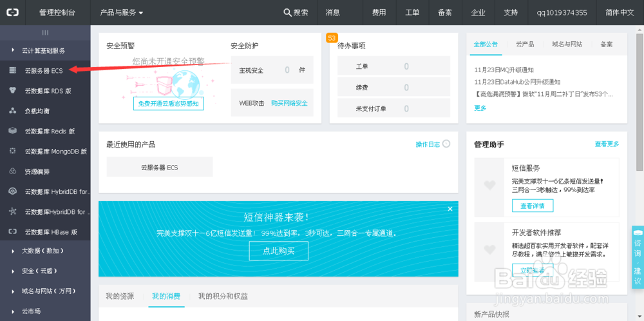Open 管理控制台 home
This screenshot has height=321, width=644.
tap(57, 13)
